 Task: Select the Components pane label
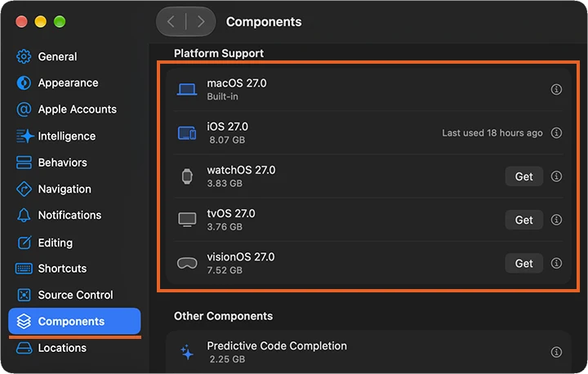click(71, 322)
